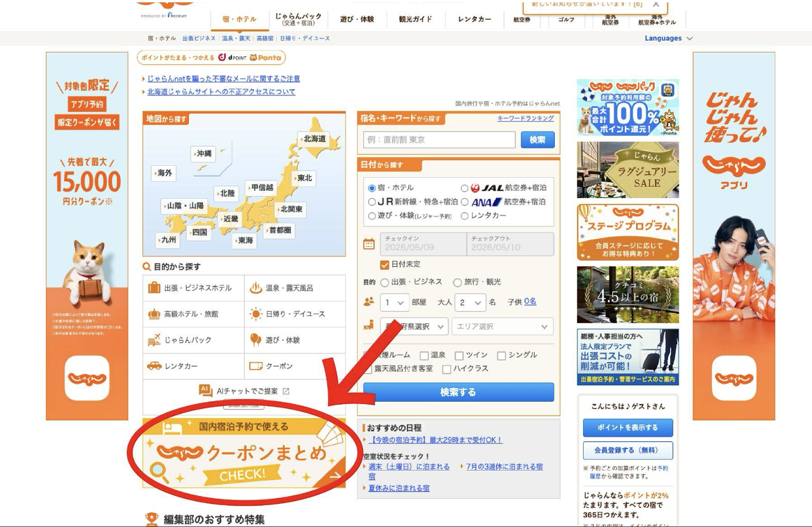Viewport: 812px width, 527px height.
Task: Uncheck the 日付未定 checkbox
Action: [x=385, y=265]
